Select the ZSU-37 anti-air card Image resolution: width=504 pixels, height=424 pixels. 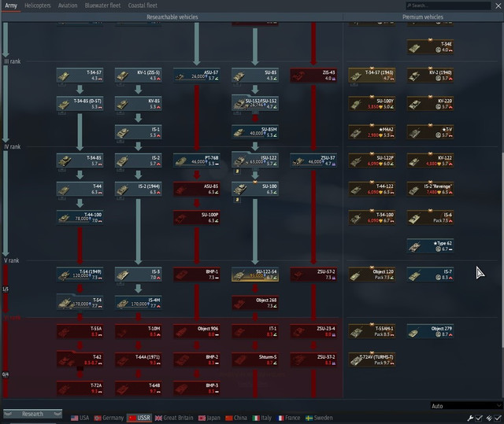(x=313, y=160)
